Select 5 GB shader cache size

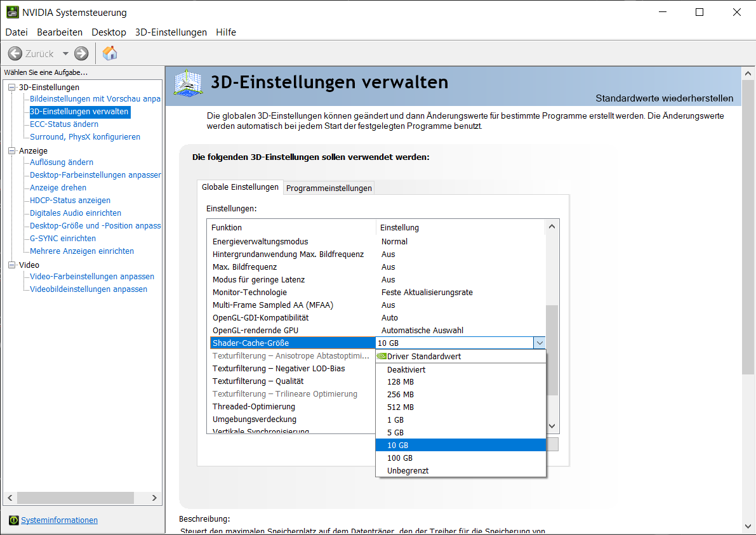(460, 433)
